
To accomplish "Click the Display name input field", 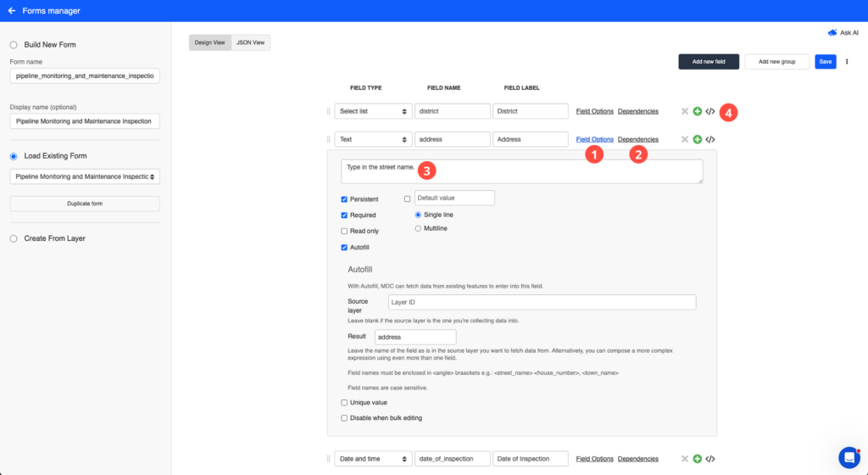I will (x=85, y=121).
